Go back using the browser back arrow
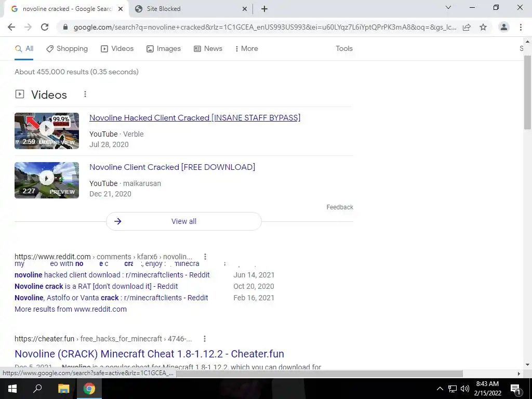Viewport: 532px width, 399px height. pos(11,27)
